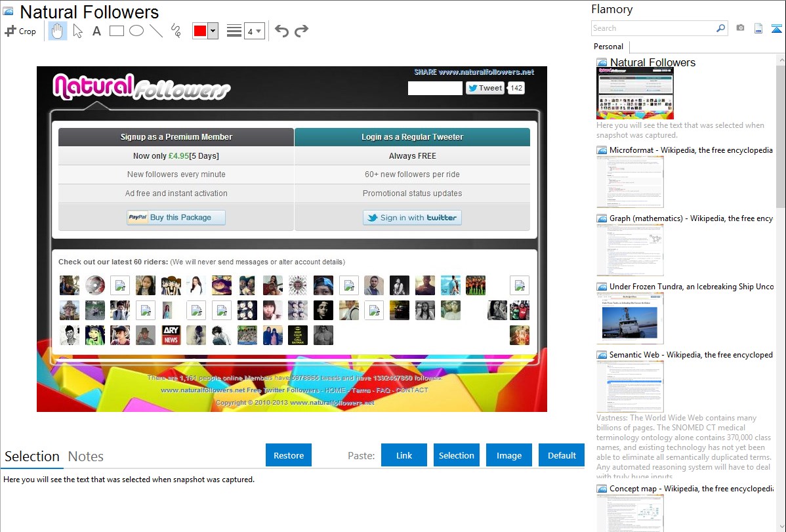Click the Paste Link button

(404, 455)
